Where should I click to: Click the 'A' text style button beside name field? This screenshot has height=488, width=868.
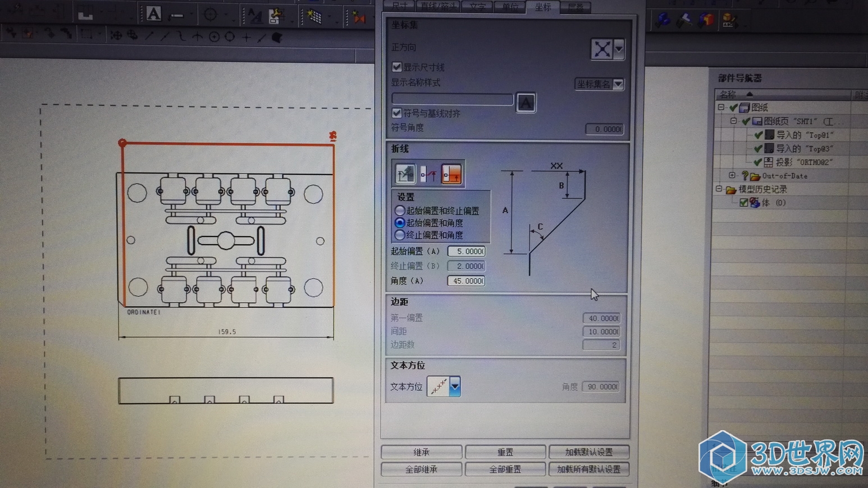coord(526,102)
